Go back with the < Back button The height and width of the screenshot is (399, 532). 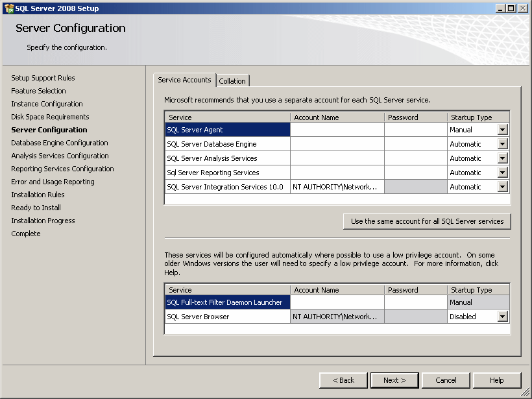[x=343, y=380]
